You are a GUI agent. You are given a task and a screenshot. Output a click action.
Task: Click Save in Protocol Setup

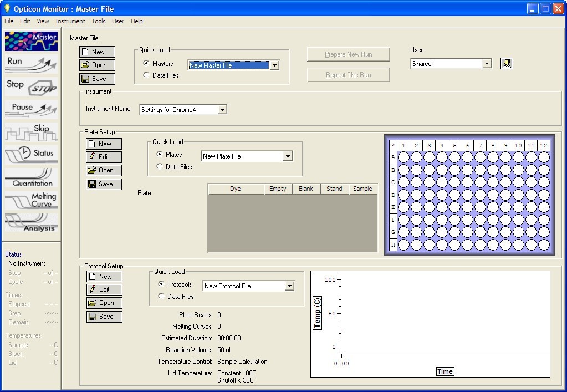(x=105, y=317)
